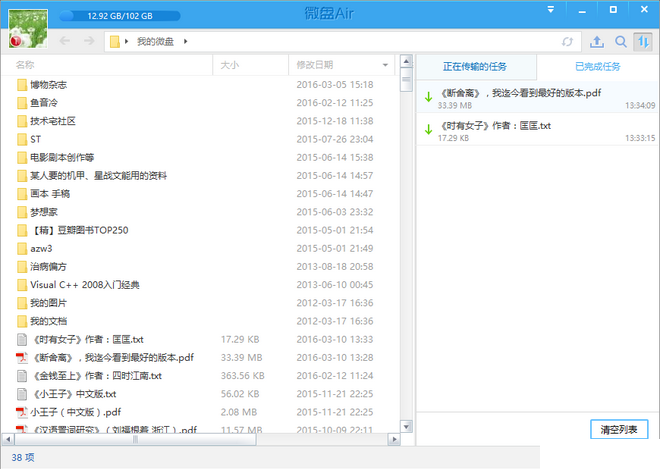The height and width of the screenshot is (469, 661).
Task: Switch to the 已完成任务 tab
Action: click(597, 67)
